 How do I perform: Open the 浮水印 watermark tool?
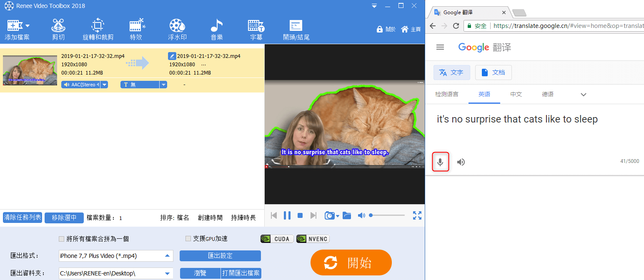[x=177, y=29]
